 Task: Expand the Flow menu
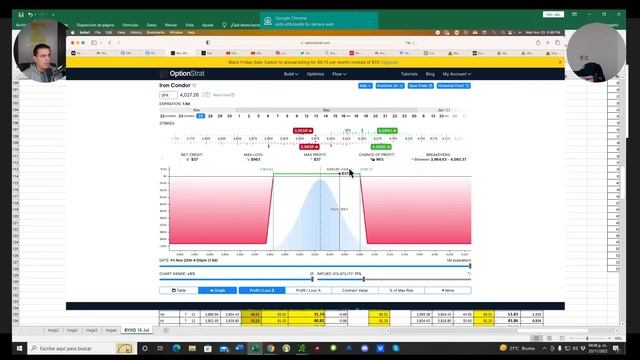339,74
